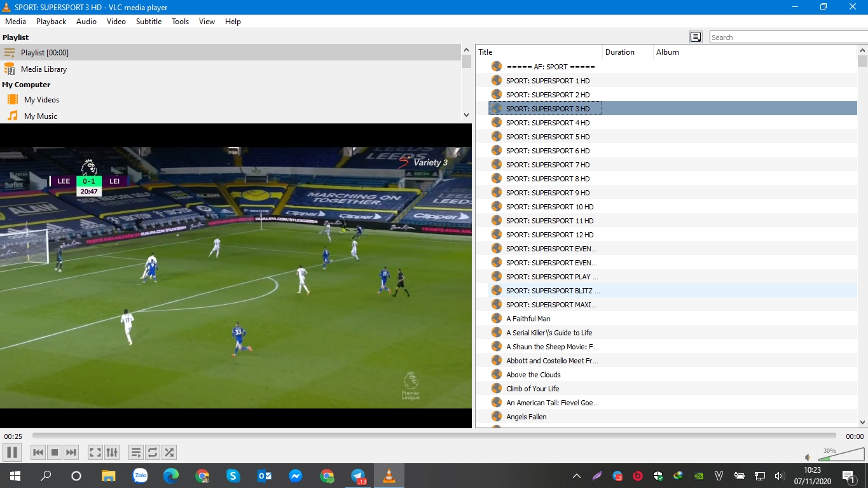Select My Videos in sidebar

[230, 99]
